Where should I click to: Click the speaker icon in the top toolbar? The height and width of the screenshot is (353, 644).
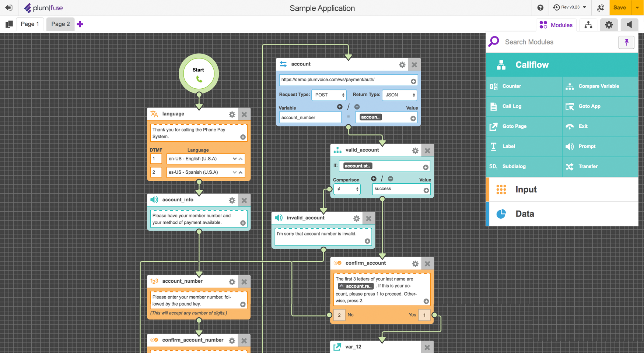tap(630, 25)
